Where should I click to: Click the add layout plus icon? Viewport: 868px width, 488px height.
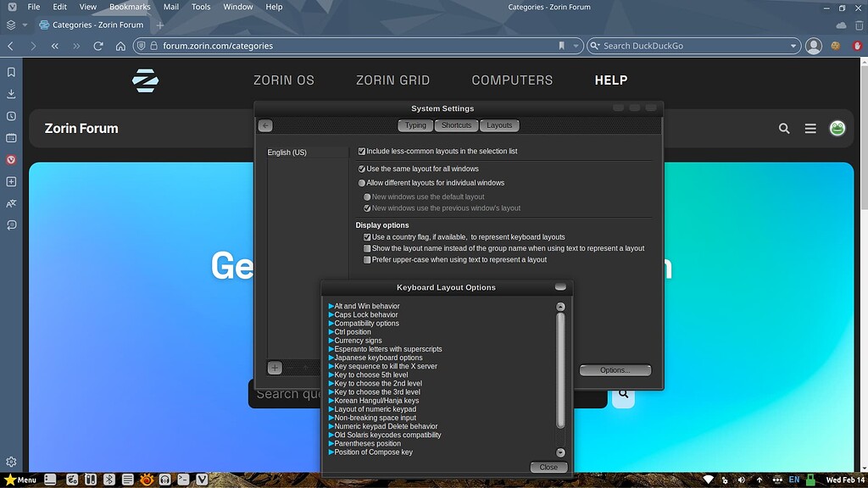tap(273, 368)
